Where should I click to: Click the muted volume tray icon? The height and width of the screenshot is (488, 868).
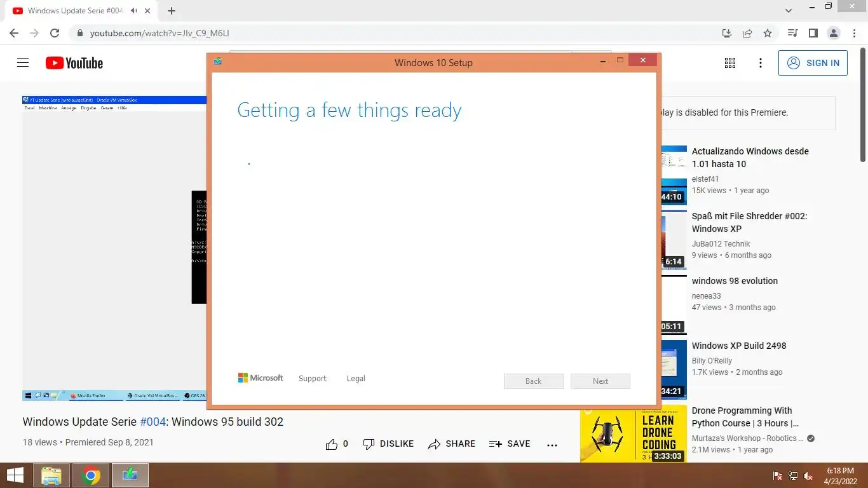pyautogui.click(x=808, y=476)
